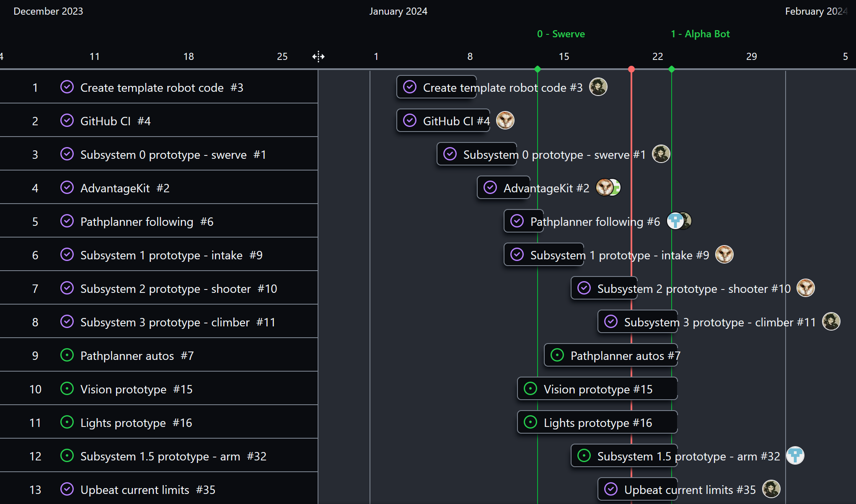Open Subsystem 1 prototype - intake #9 row title
856x504 pixels.
coord(171,255)
